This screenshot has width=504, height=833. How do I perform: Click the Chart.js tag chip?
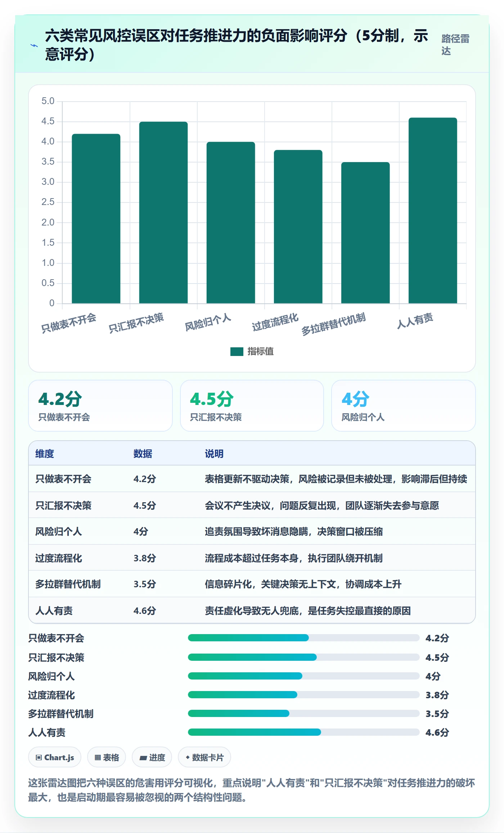coord(55,757)
